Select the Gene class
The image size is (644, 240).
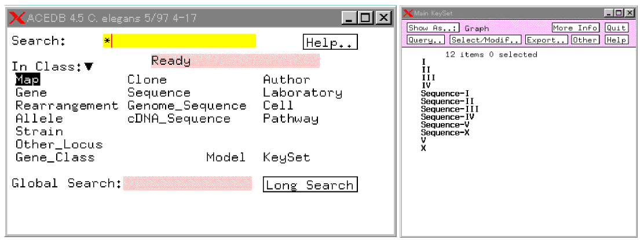[31, 93]
